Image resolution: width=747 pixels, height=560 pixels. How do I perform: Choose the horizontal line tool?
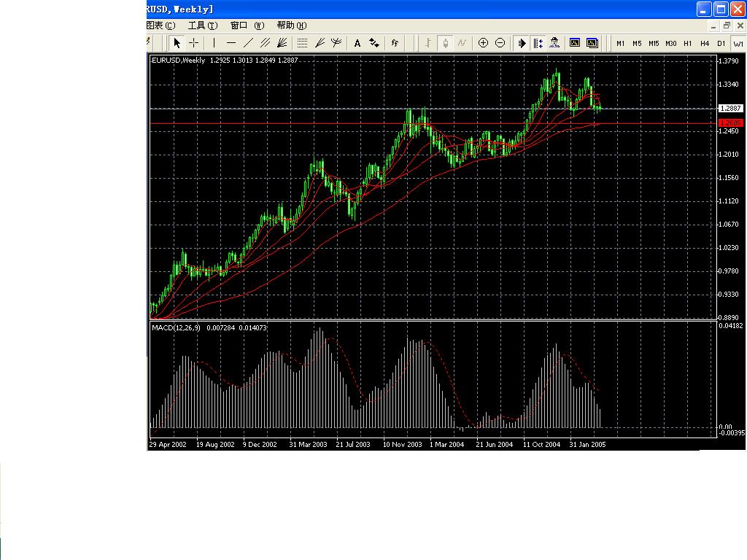point(231,43)
